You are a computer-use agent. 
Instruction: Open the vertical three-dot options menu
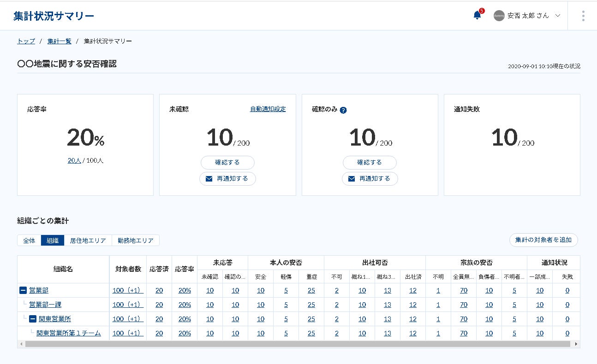coord(583,16)
